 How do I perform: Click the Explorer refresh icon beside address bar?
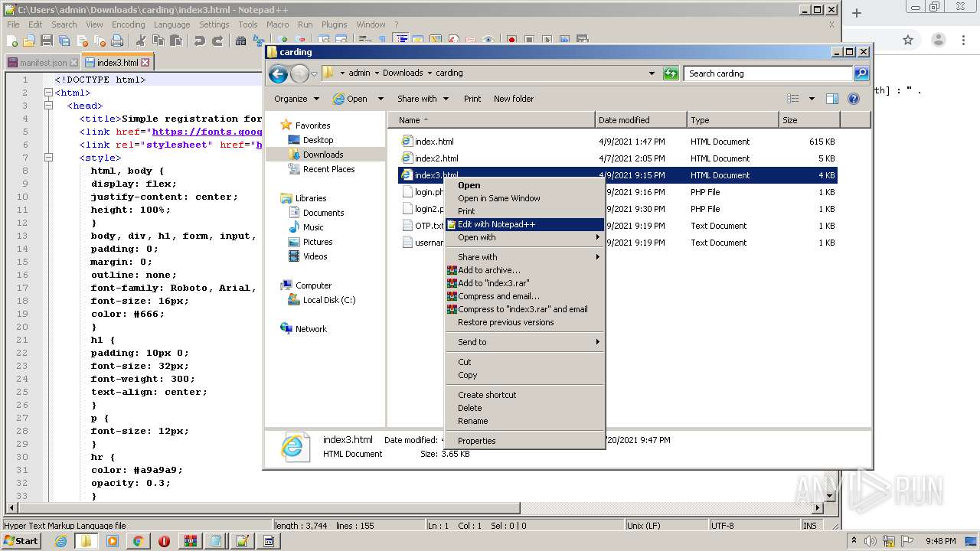(671, 73)
